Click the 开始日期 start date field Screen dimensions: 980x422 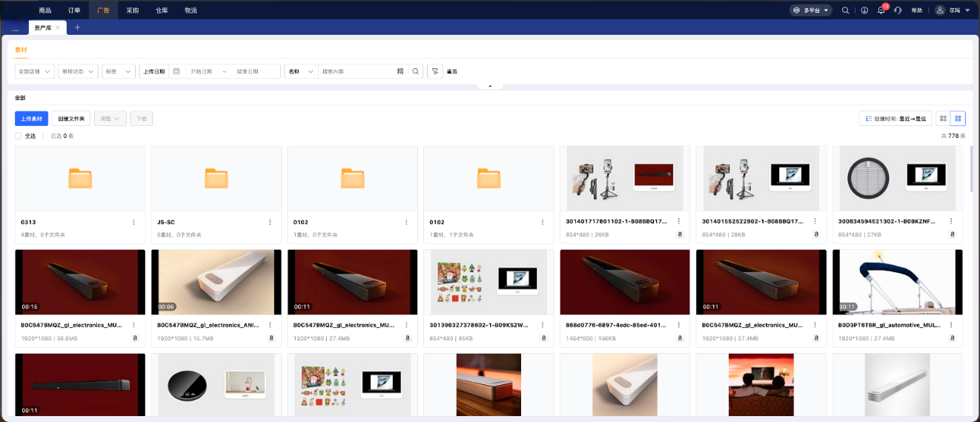click(202, 71)
